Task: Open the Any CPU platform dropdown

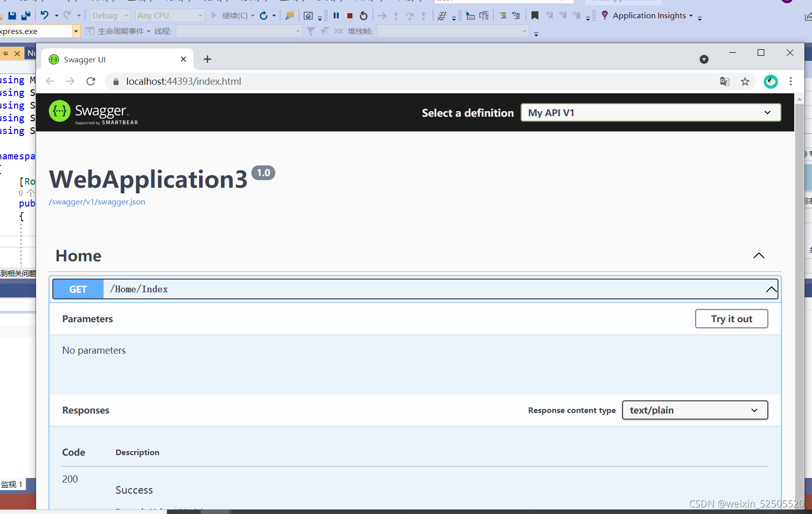Action: pyautogui.click(x=170, y=16)
